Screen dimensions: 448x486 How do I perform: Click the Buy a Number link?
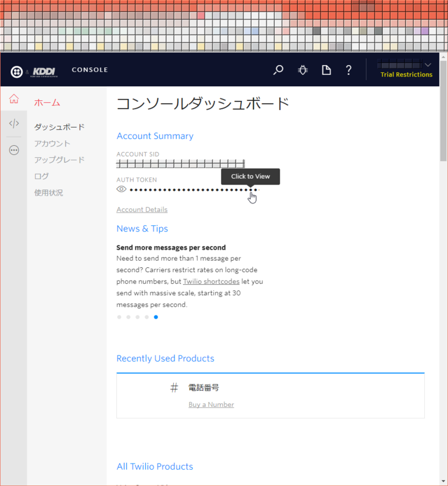pyautogui.click(x=211, y=405)
